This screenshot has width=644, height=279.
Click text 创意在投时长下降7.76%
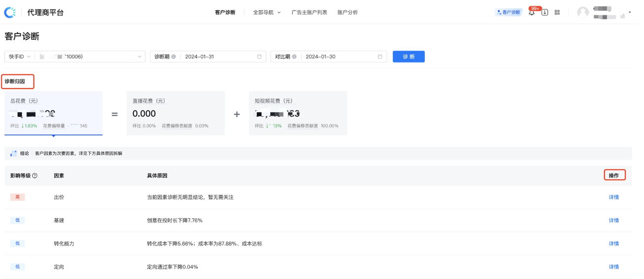pyautogui.click(x=174, y=220)
